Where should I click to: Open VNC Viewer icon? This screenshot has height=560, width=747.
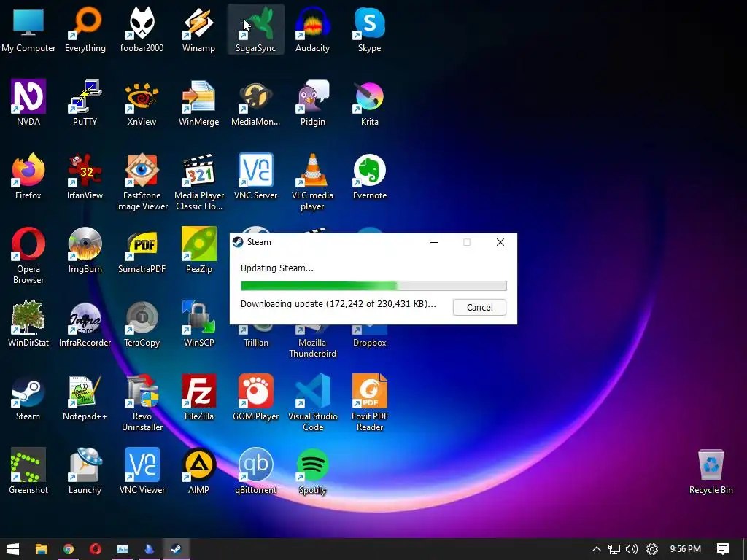click(142, 471)
